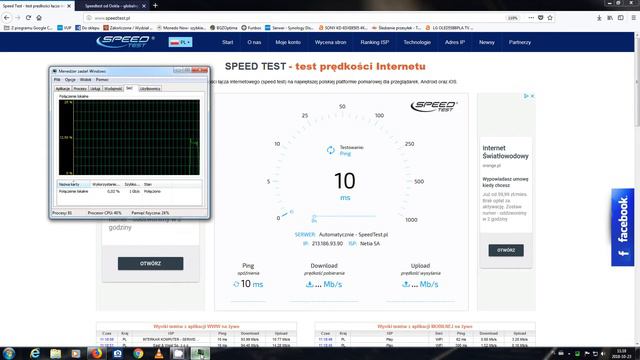Switch to Task Manager taskbar icon
Viewport: 640px width, 360px height.
coord(200,353)
